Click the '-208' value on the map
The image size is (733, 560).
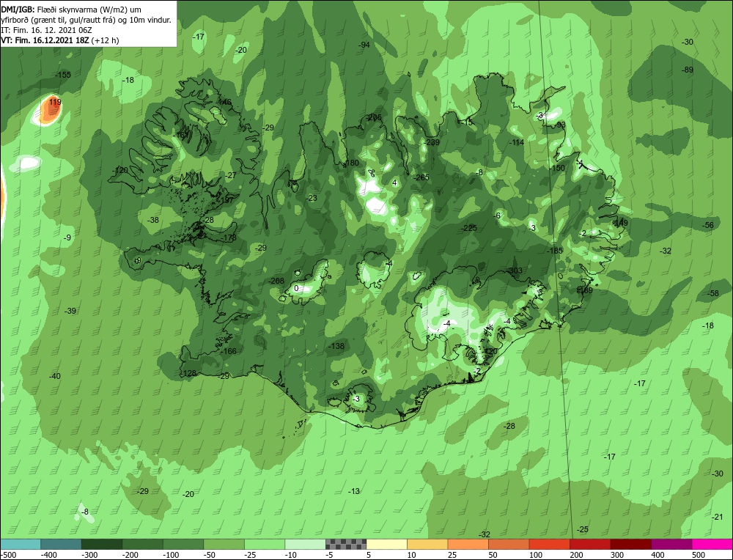click(x=276, y=281)
